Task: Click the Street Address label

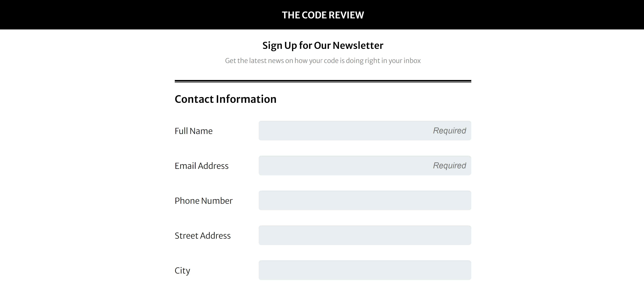Action: tap(203, 236)
